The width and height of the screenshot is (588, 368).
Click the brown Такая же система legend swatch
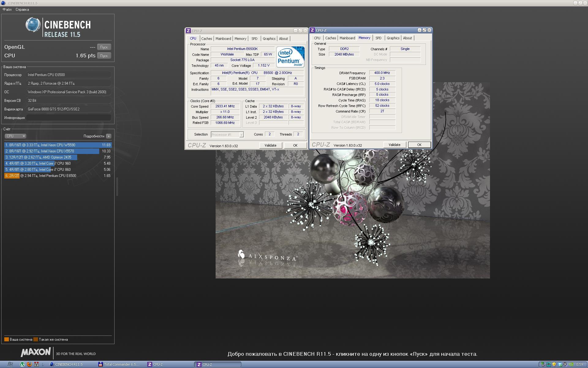click(36, 339)
